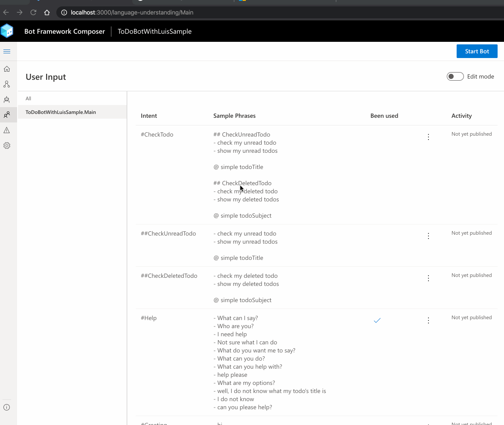Sort by Intent column header
504x425 pixels.
(149, 116)
